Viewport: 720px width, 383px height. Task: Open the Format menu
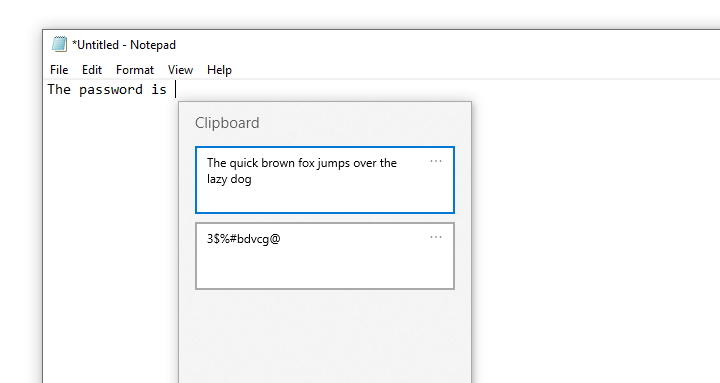pos(135,70)
